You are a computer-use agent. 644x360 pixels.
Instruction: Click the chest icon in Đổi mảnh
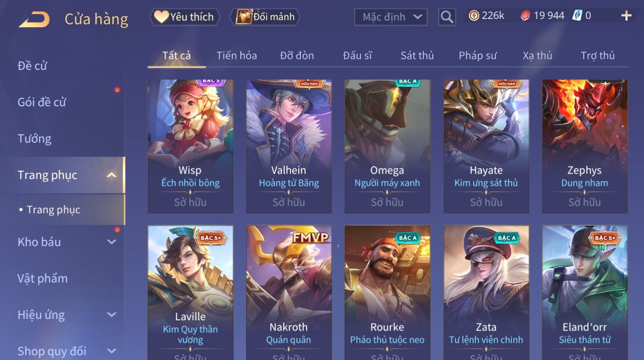(x=243, y=17)
